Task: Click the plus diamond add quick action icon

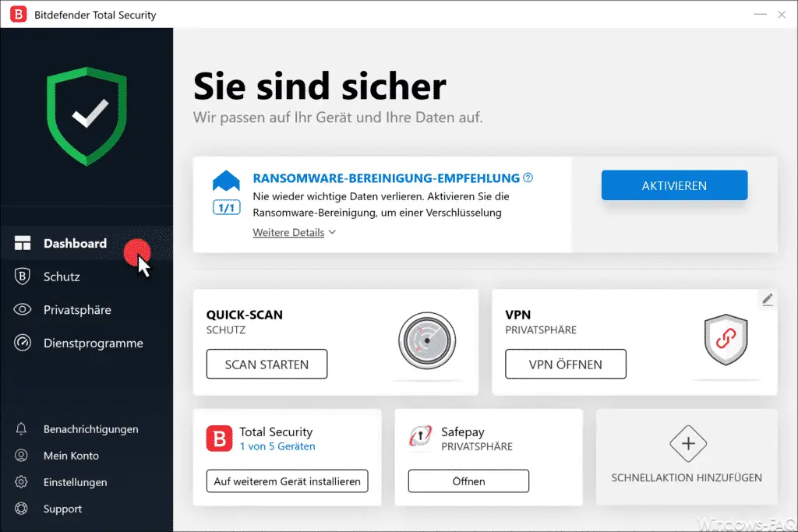Action: click(688, 443)
